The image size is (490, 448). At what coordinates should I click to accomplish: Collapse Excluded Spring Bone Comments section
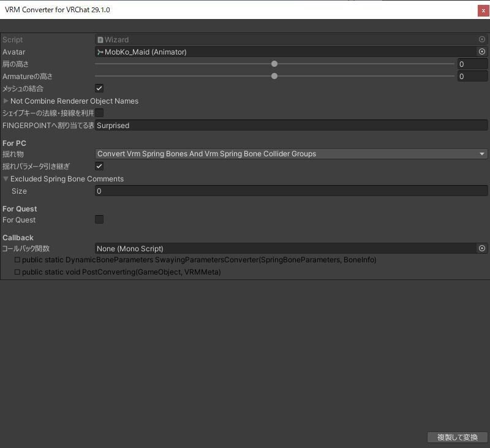pyautogui.click(x=6, y=179)
